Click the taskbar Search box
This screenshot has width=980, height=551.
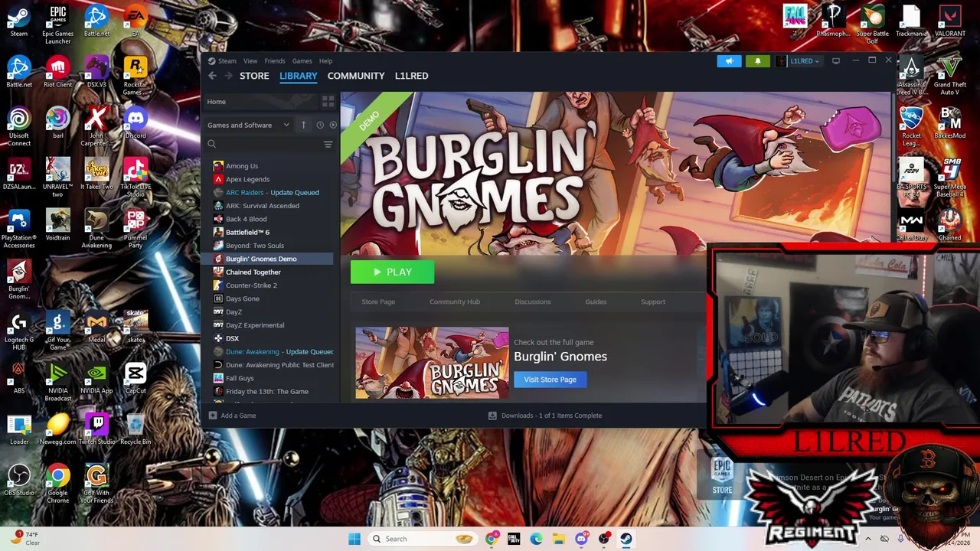click(x=422, y=539)
